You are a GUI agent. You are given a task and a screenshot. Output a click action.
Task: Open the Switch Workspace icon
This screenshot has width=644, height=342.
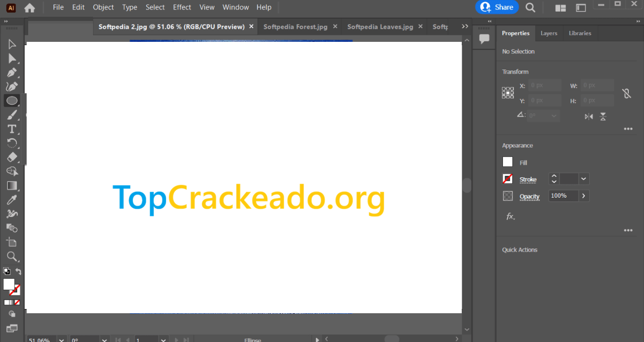pyautogui.click(x=581, y=8)
